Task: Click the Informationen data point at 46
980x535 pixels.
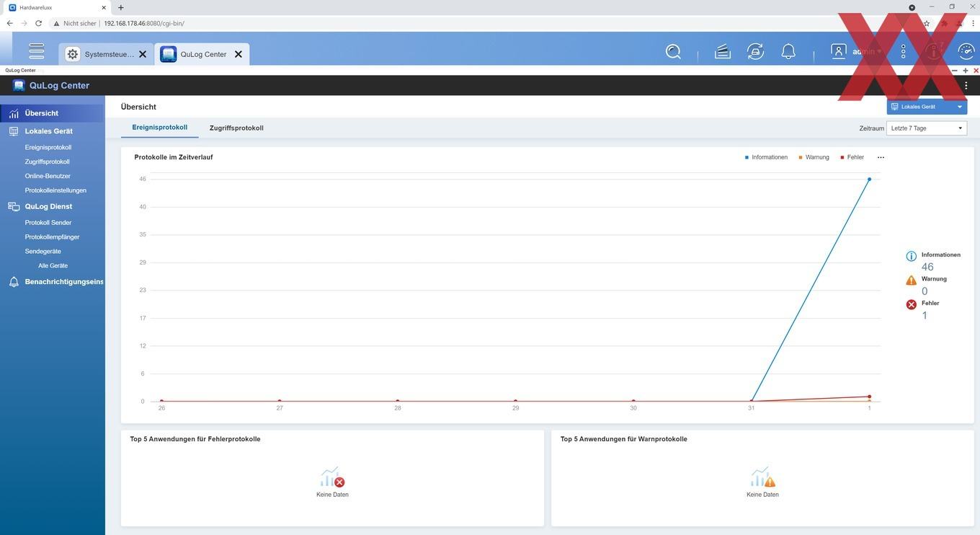Action: 869,179
